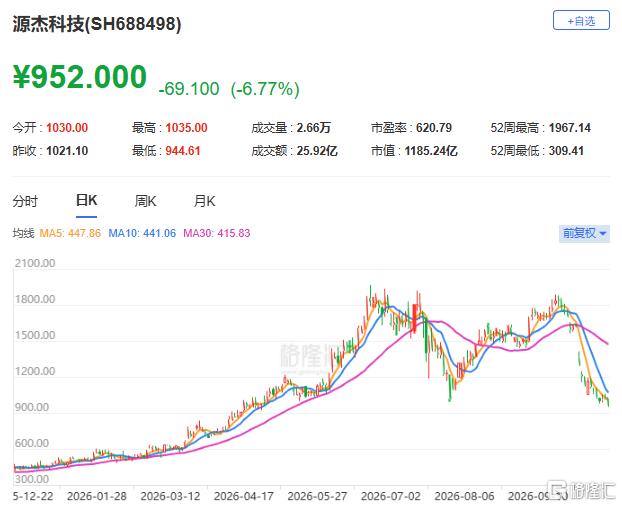Click the 格隆汇 logo watermark icon
This screenshot has width=622, height=507.
[557, 489]
